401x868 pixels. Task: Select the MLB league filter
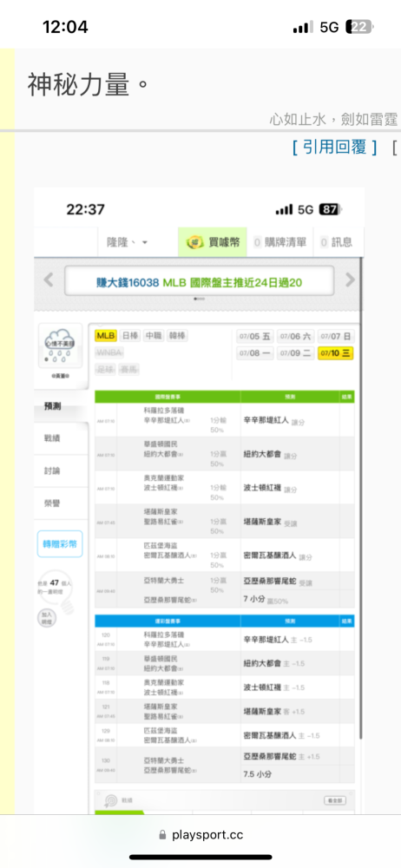pos(106,336)
